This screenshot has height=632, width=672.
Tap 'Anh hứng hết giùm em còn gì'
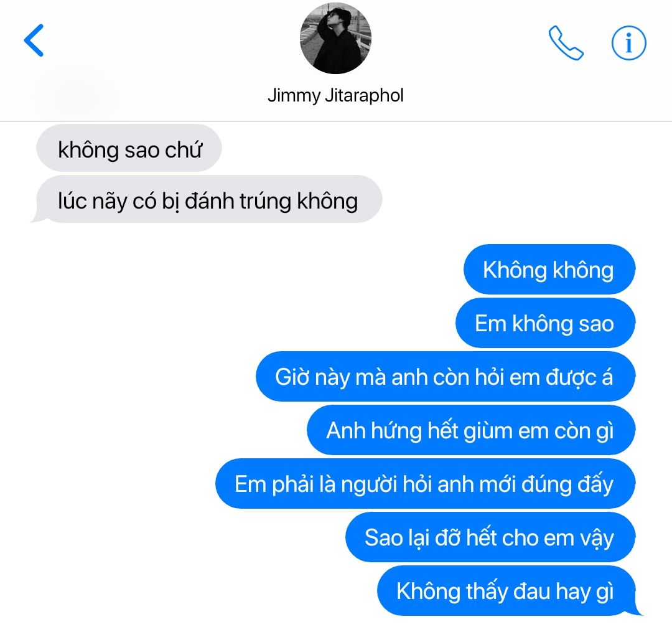470,430
